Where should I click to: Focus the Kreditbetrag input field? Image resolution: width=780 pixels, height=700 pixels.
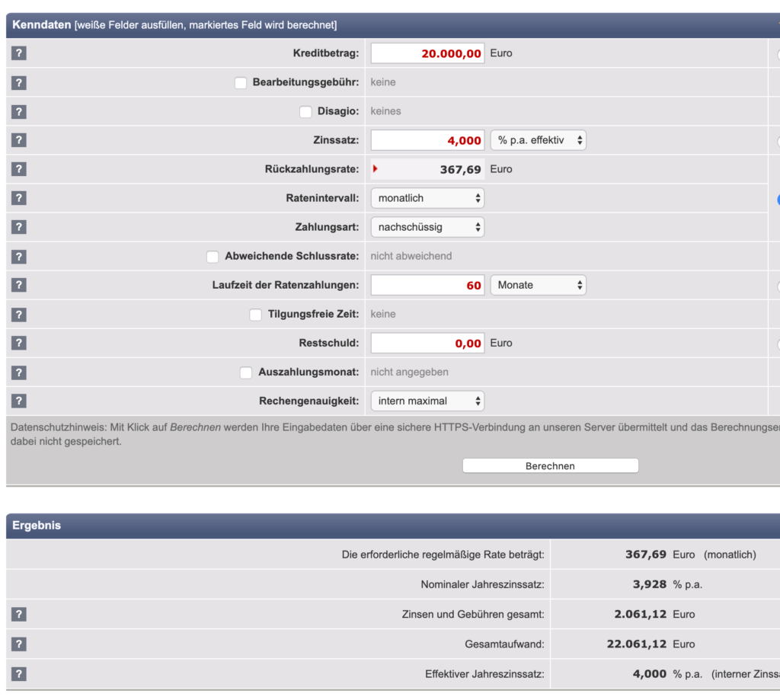[427, 53]
